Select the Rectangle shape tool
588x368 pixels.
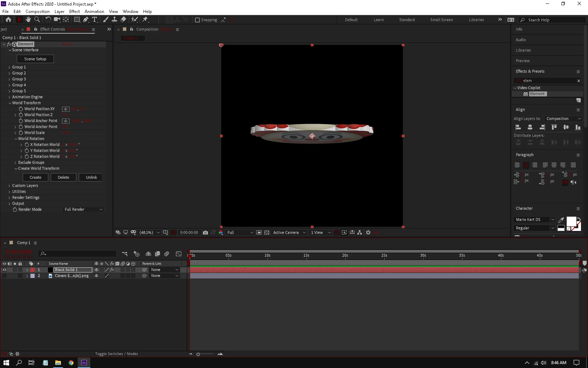click(77, 20)
